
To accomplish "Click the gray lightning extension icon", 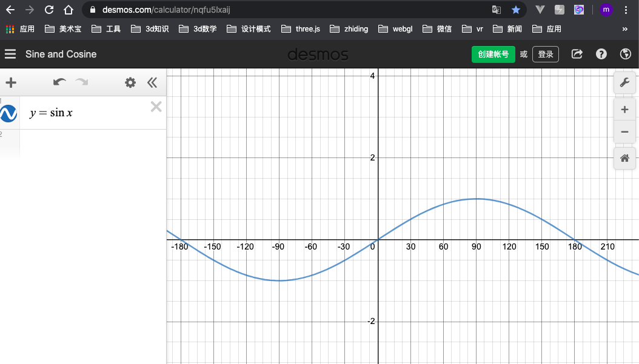I will click(x=560, y=10).
